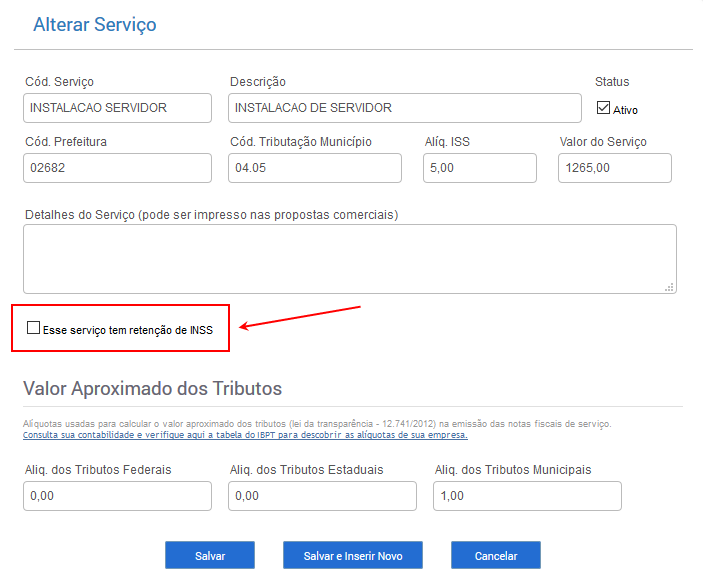Select the Aliq. dos Tributos Estaduais field
This screenshot has width=708, height=588.
tap(322, 496)
